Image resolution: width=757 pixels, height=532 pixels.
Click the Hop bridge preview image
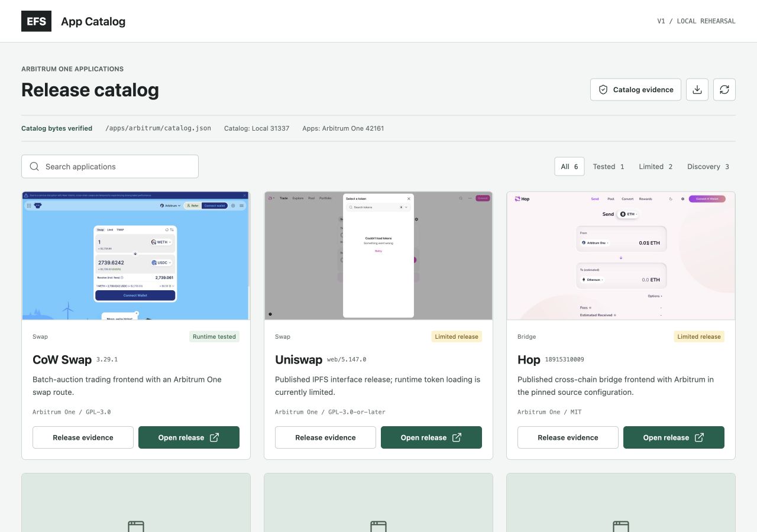pos(621,255)
